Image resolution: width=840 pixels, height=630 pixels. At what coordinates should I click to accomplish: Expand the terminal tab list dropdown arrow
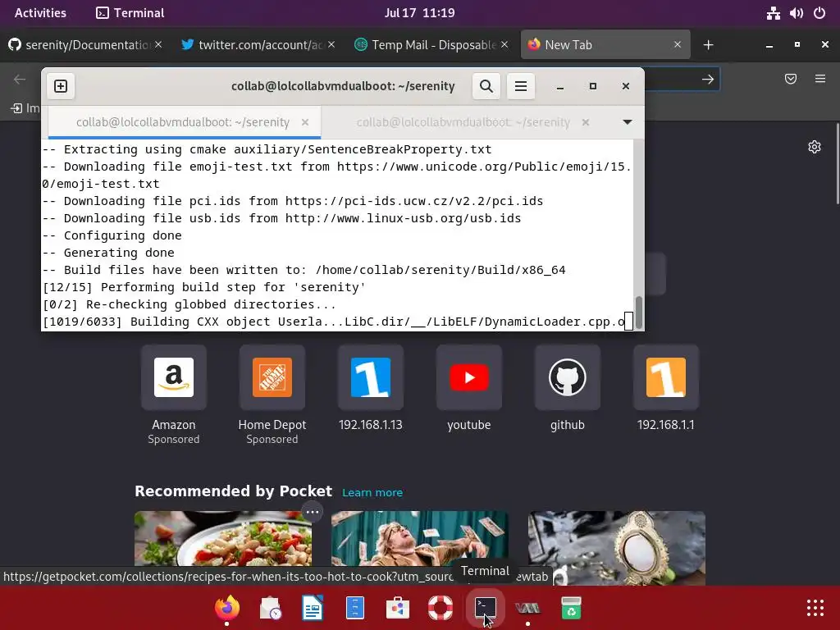[x=628, y=122]
